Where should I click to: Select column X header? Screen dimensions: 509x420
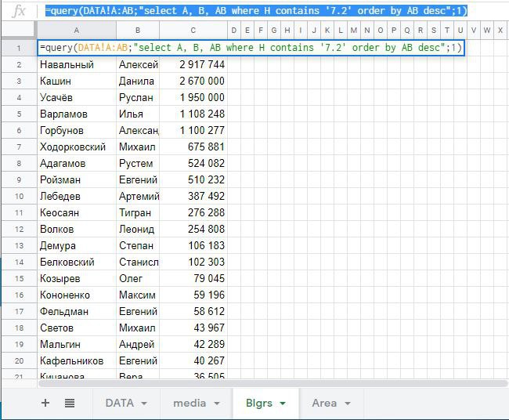(500, 31)
